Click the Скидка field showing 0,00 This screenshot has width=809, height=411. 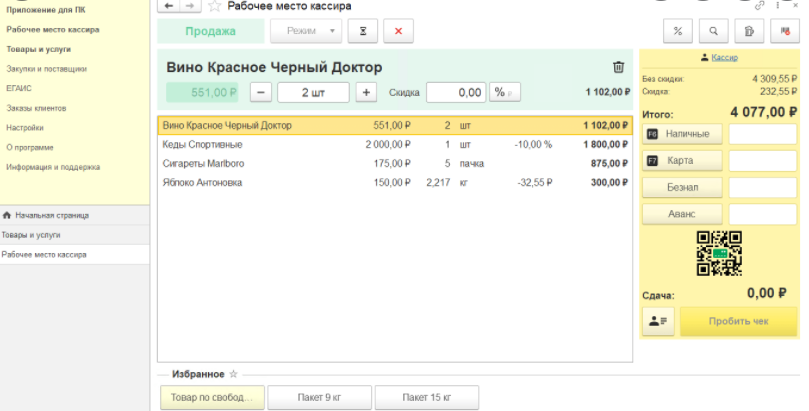click(456, 93)
